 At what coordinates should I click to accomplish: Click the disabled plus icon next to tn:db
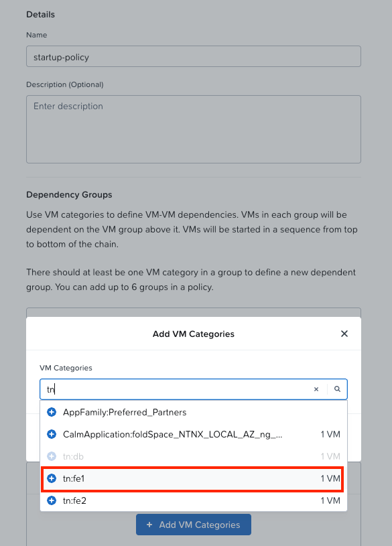coord(52,456)
